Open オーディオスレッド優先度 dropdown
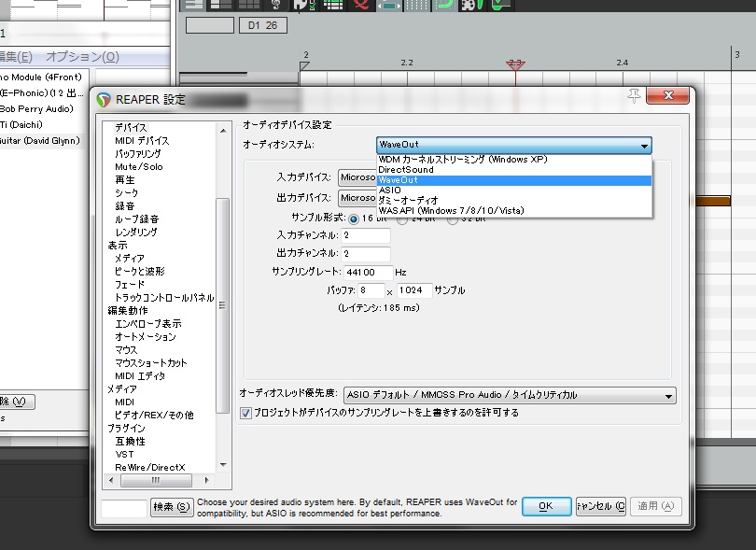 pyautogui.click(x=510, y=395)
